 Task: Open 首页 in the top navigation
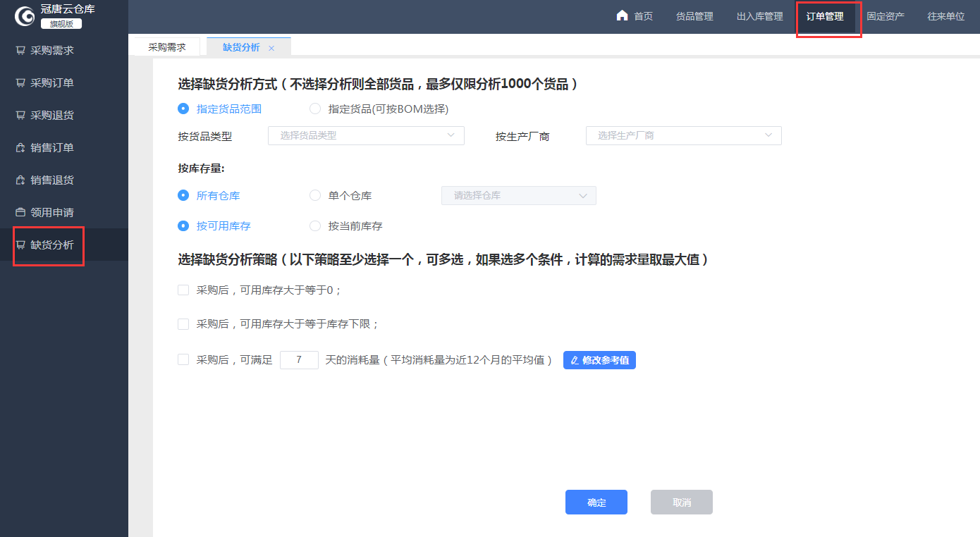(x=635, y=16)
